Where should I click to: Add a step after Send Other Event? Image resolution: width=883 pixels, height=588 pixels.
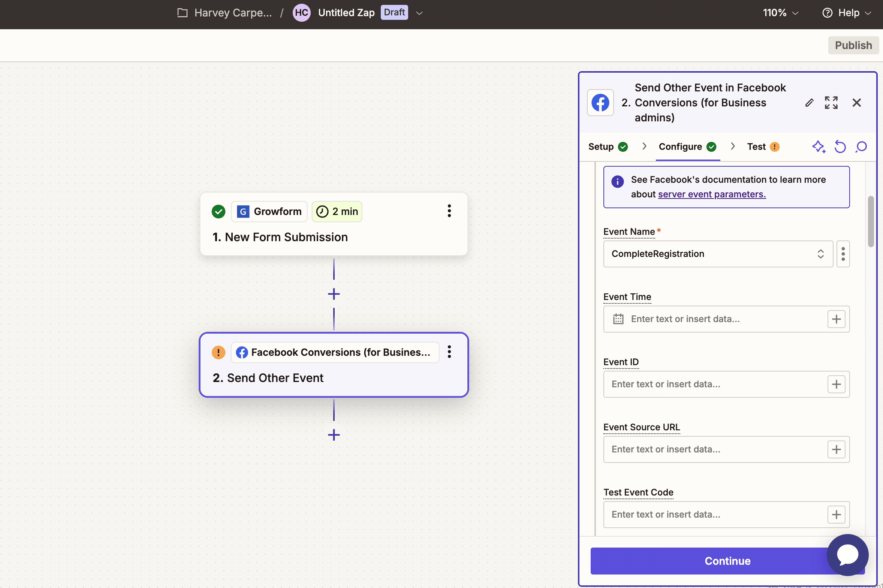tap(334, 435)
